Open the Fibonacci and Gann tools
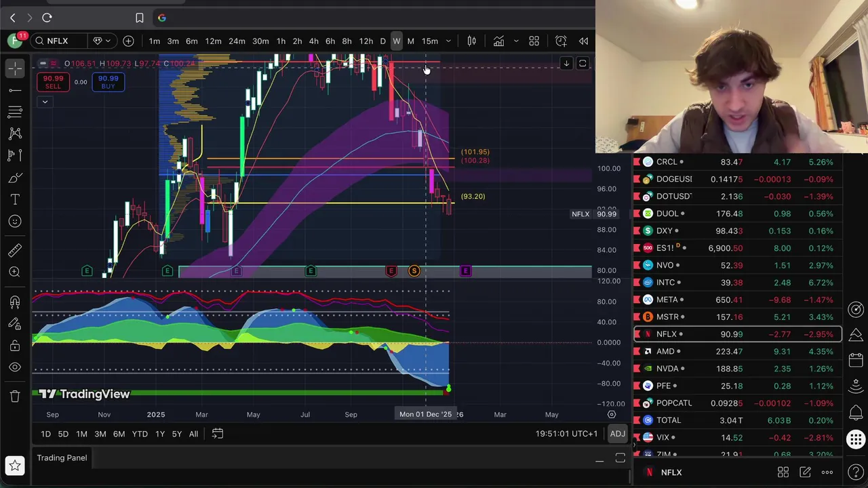 [x=15, y=112]
